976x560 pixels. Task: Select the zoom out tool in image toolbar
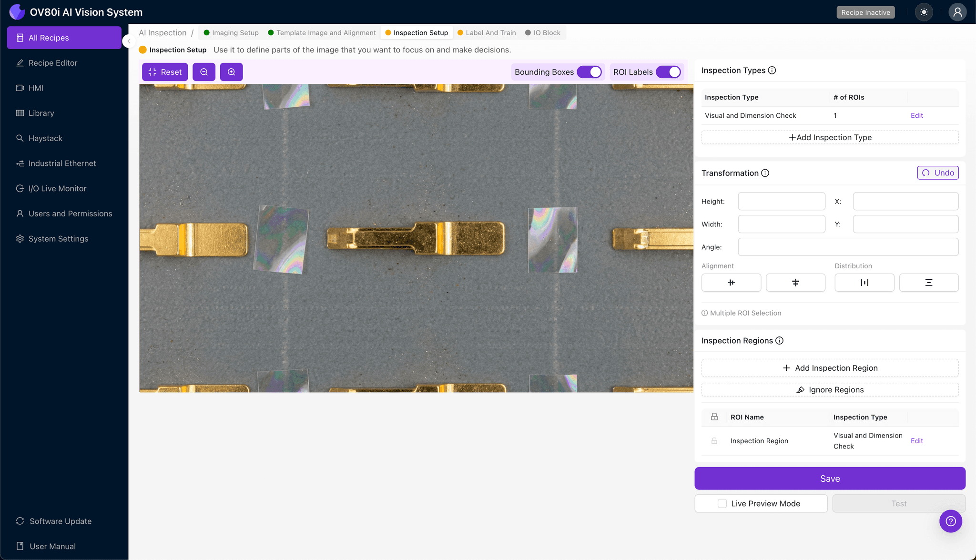coord(204,71)
